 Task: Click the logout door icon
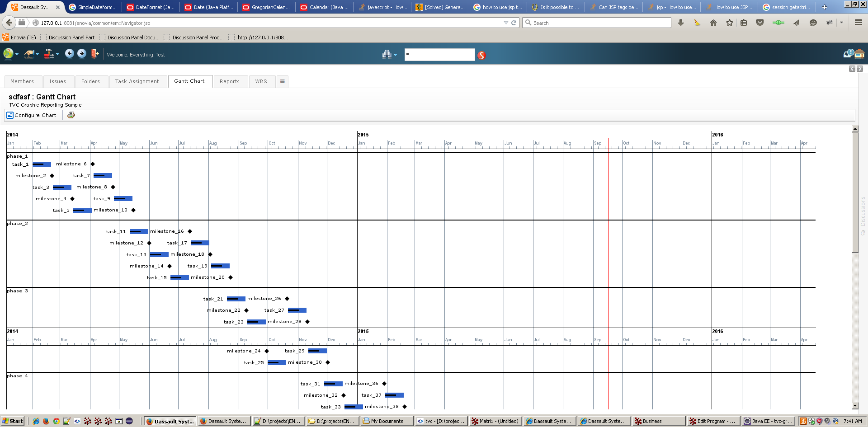pos(95,54)
